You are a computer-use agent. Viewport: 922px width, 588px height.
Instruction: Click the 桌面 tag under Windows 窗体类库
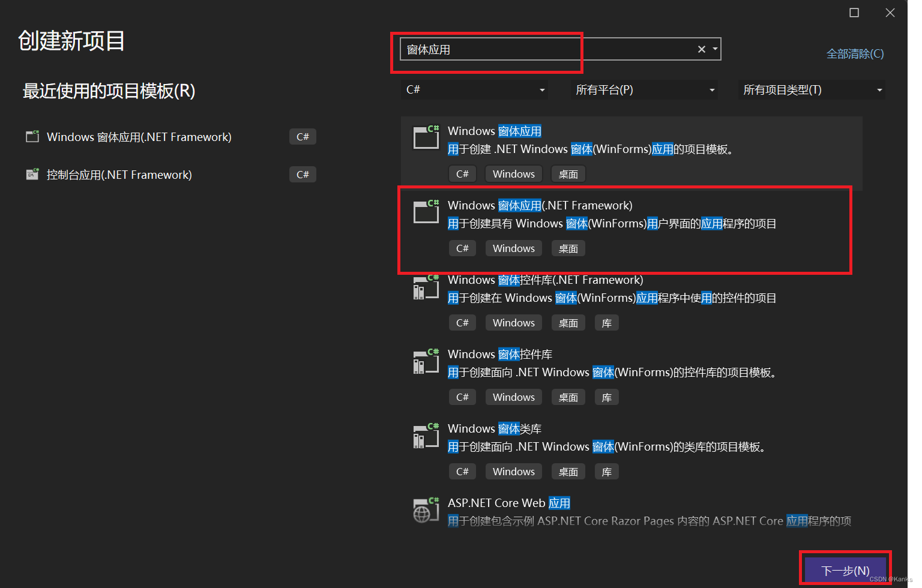568,472
